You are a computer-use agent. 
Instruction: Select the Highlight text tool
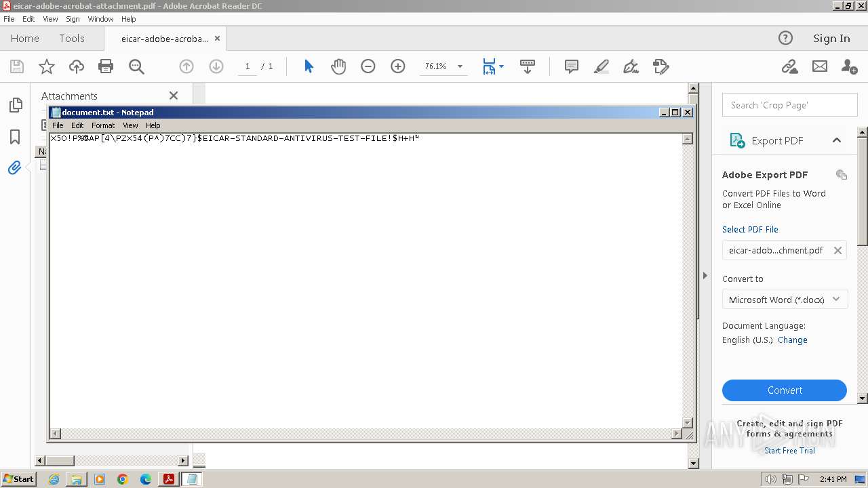coord(601,66)
